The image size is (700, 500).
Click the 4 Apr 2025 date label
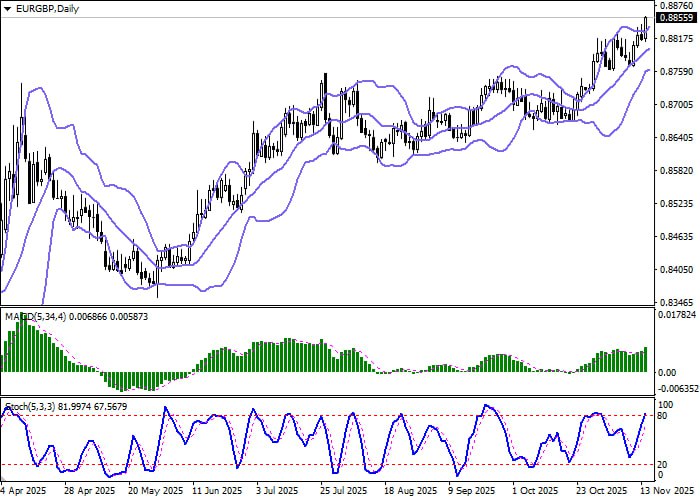tap(23, 491)
